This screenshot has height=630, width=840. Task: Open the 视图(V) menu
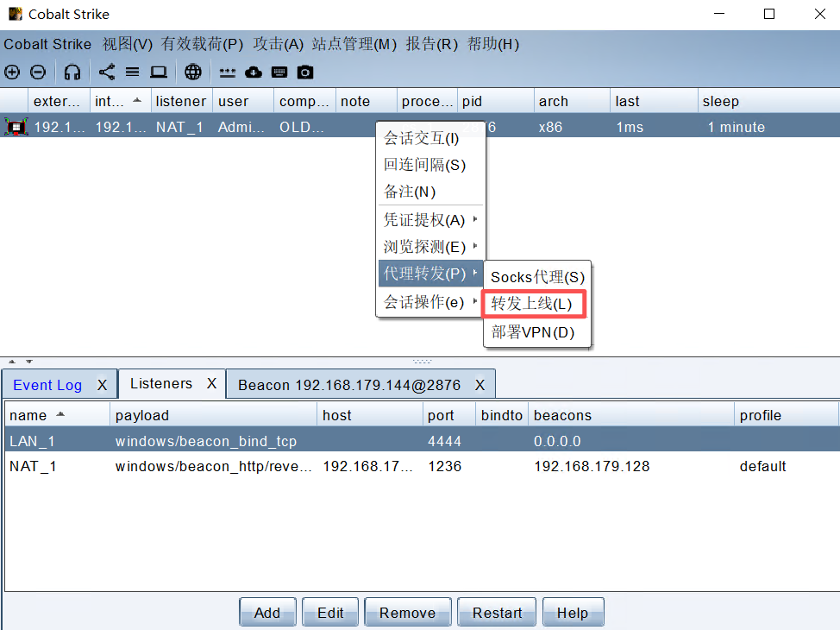(128, 44)
